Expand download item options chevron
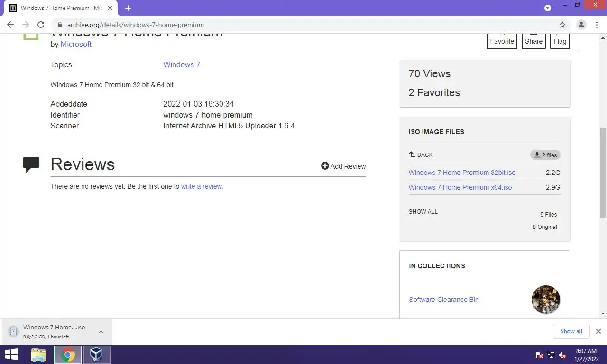Screen dimensions: 607x364 coord(101,331)
